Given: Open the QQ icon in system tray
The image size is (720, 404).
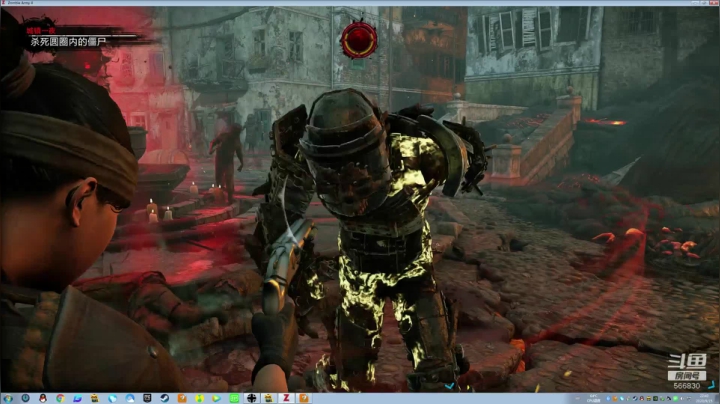Looking at the screenshot, I should [x=642, y=398].
